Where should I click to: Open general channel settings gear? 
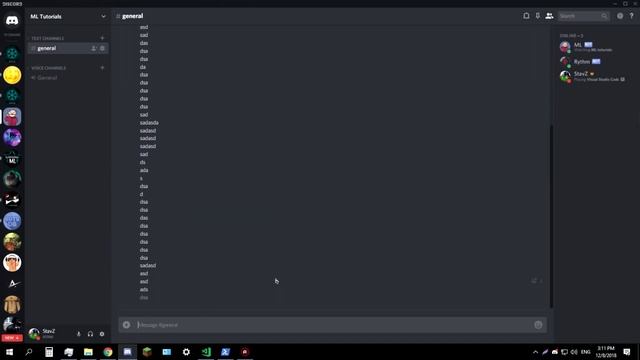pyautogui.click(x=102, y=48)
